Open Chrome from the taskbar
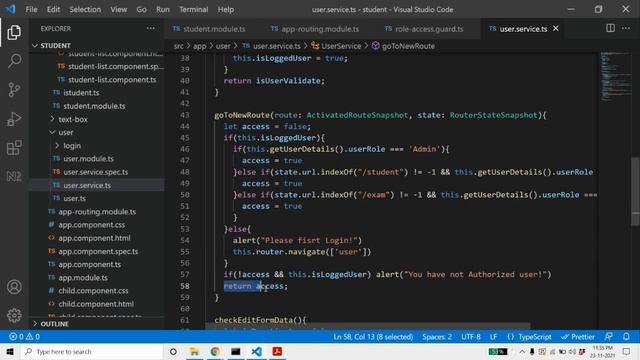The height and width of the screenshot is (360, 640). (x=215, y=351)
